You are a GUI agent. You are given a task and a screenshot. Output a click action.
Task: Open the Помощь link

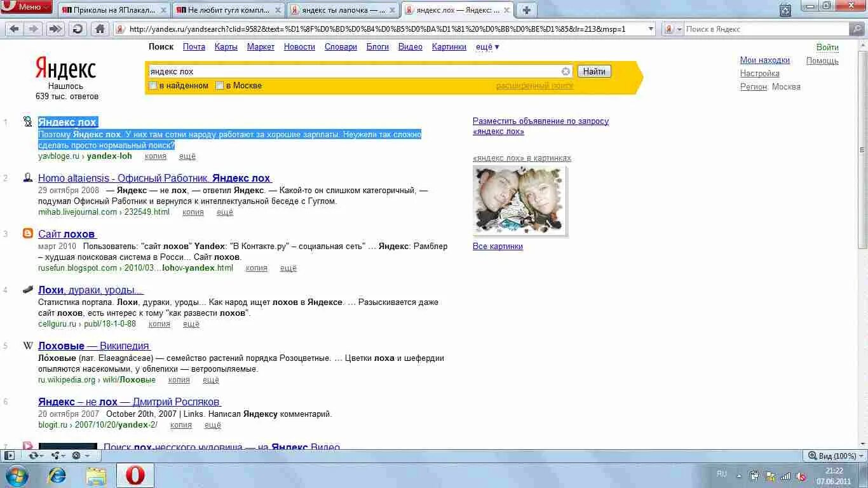(x=822, y=61)
